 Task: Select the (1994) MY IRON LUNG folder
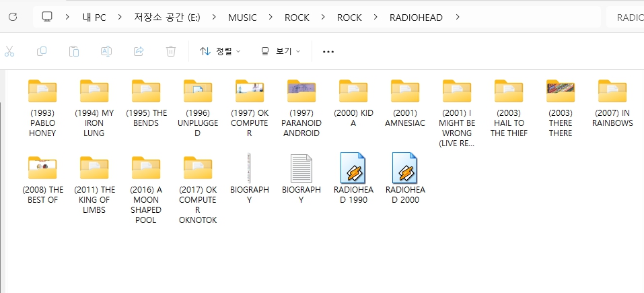(94, 109)
